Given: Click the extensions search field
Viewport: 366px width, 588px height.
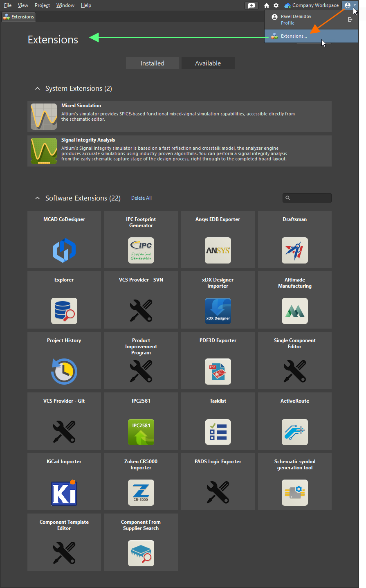Looking at the screenshot, I should (x=307, y=198).
